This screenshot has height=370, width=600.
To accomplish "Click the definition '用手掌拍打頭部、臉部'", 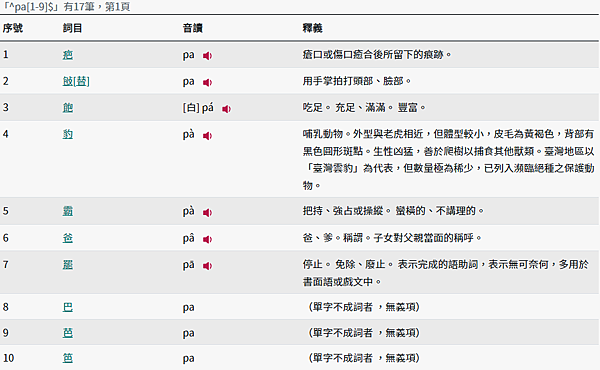I will pyautogui.click(x=356, y=81).
